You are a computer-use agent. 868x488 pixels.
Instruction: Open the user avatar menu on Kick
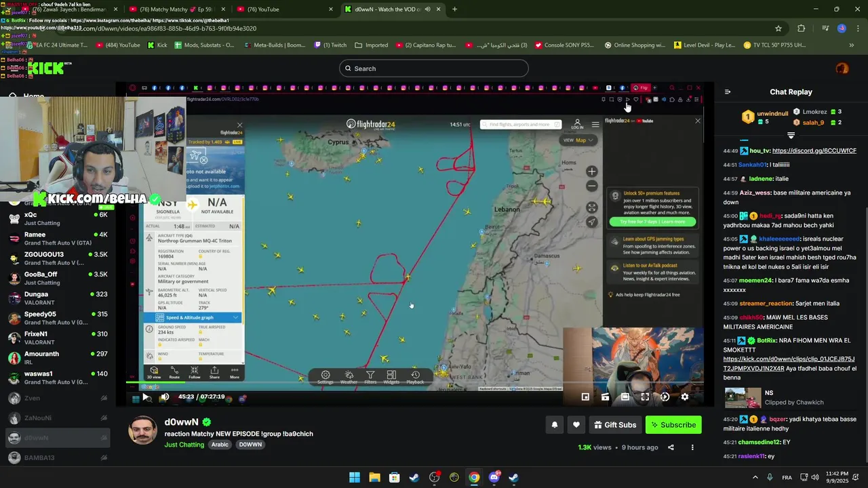842,68
